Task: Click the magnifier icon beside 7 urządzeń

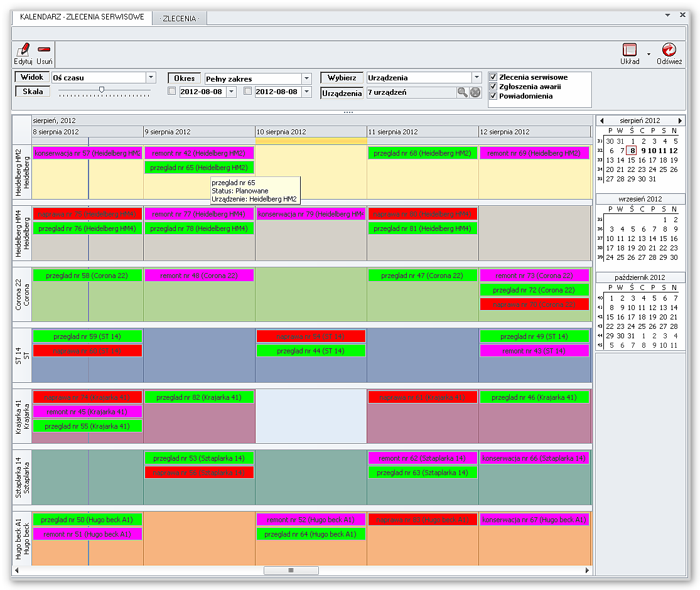Action: pos(463,92)
